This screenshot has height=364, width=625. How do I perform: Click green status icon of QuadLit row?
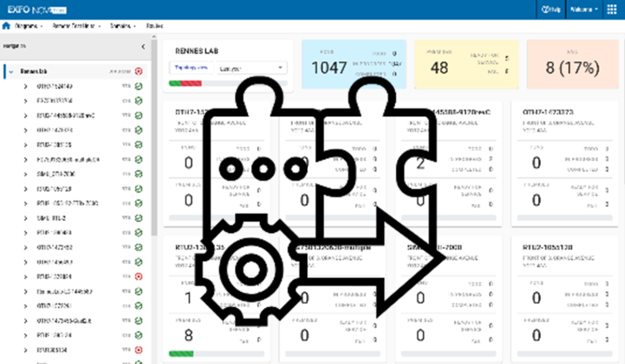point(138,321)
